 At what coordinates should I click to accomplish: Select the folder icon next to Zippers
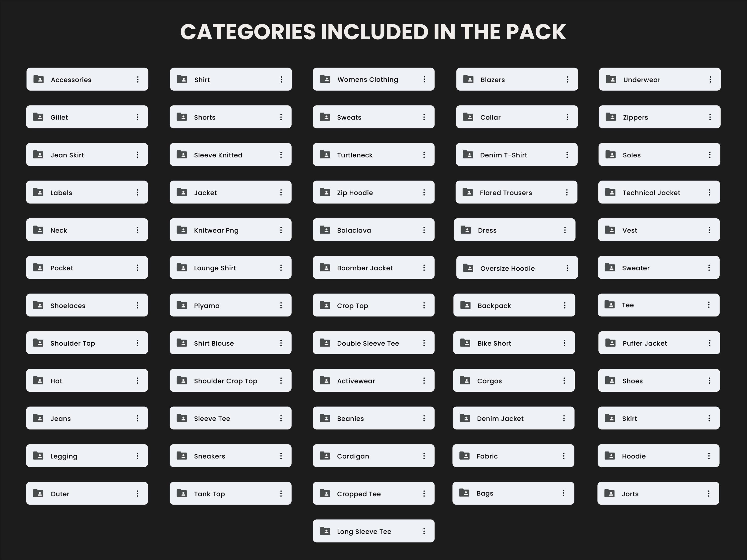pos(611,117)
